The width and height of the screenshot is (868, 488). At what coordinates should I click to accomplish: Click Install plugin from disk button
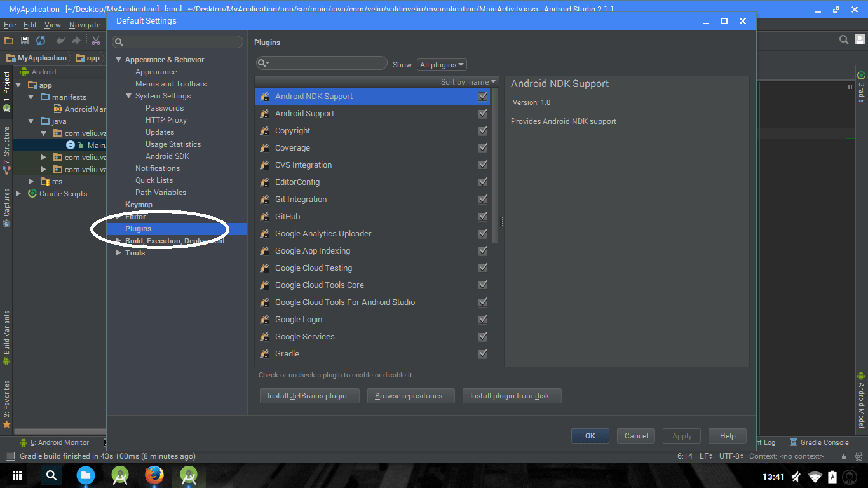(x=512, y=395)
